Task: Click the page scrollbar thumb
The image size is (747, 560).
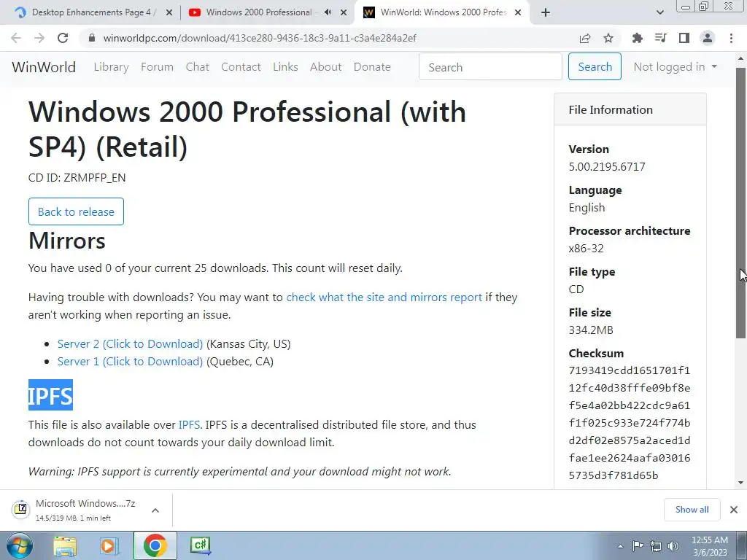Action: click(x=740, y=203)
